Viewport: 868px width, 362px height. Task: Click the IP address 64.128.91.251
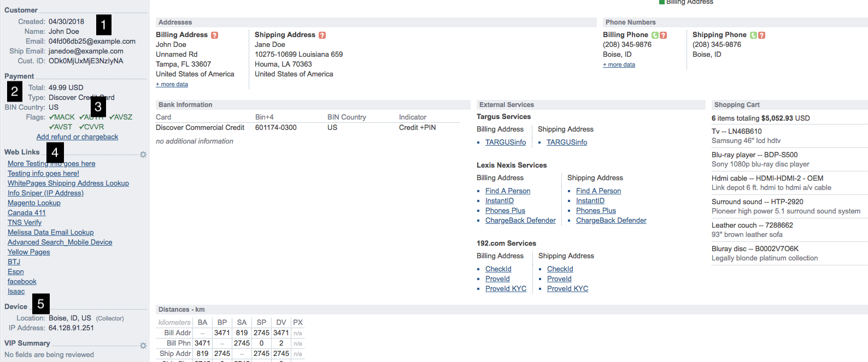point(71,328)
